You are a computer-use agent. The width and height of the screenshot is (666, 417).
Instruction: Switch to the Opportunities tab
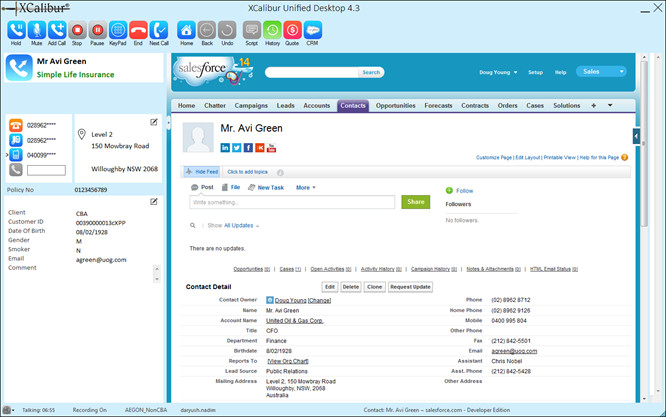(x=395, y=105)
